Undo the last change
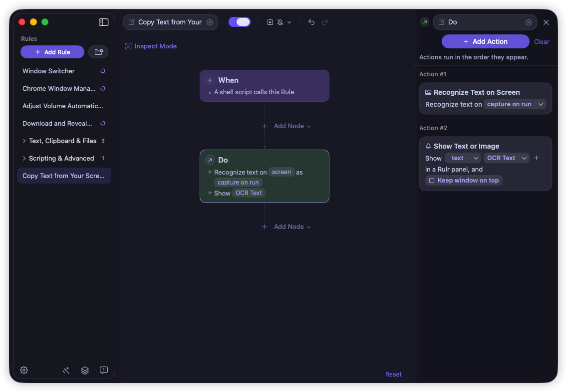The image size is (567, 392). [311, 22]
